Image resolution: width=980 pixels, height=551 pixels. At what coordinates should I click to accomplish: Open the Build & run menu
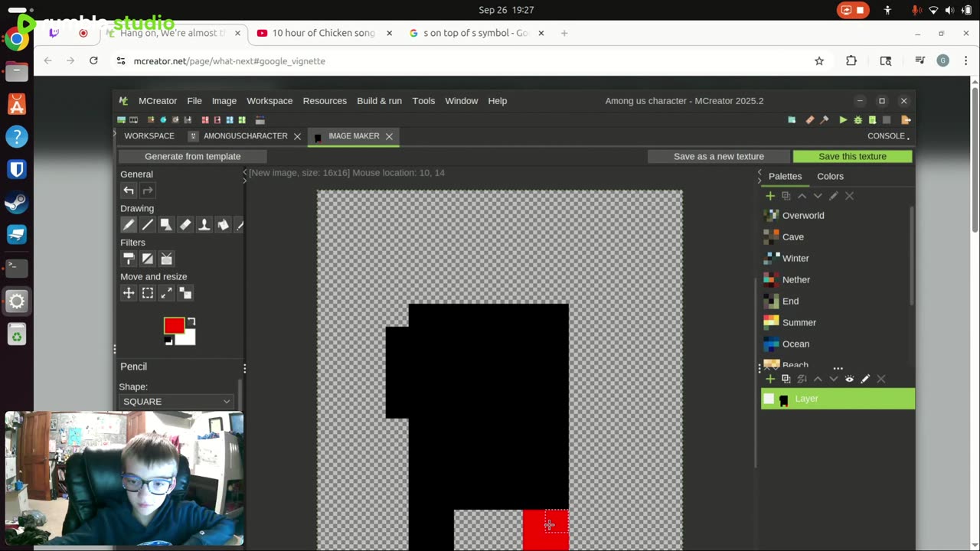379,101
